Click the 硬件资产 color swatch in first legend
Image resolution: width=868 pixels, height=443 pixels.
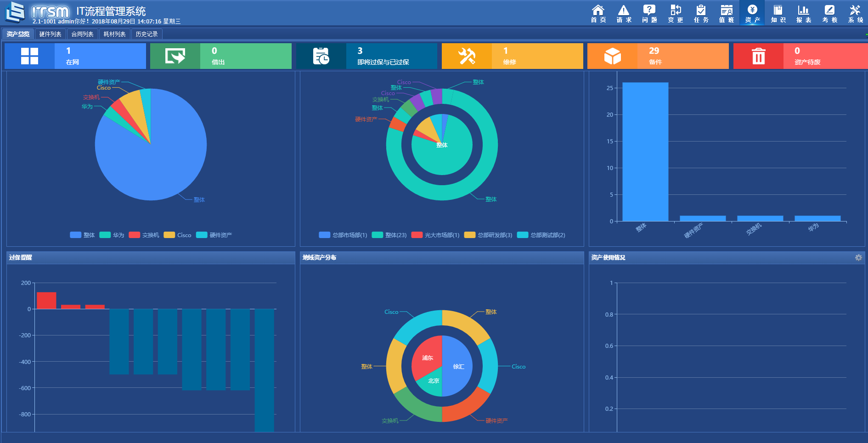pyautogui.click(x=202, y=235)
